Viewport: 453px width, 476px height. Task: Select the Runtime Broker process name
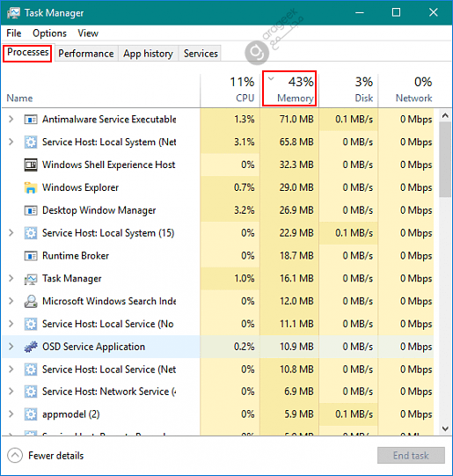click(x=76, y=256)
